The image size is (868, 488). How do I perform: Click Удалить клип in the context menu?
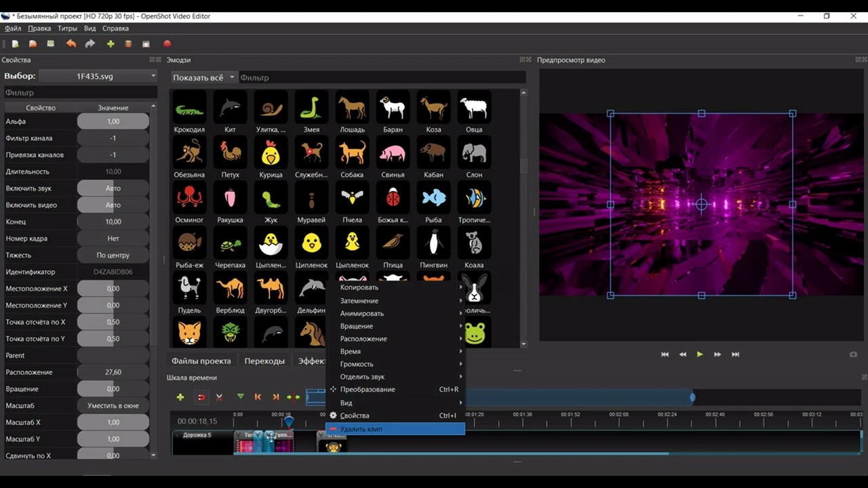tap(395, 429)
